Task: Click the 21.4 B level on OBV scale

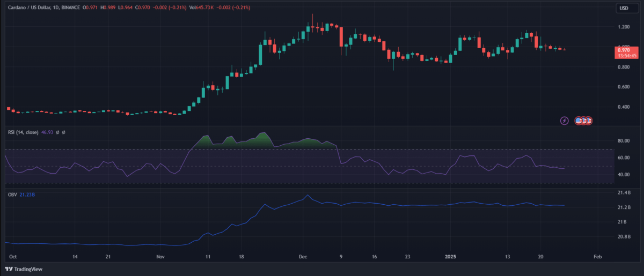Action: click(x=623, y=192)
